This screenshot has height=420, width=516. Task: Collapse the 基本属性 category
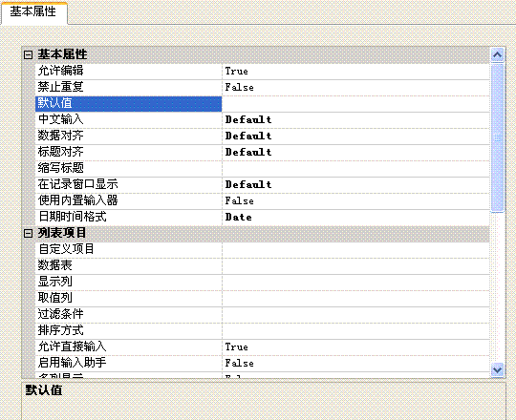29,54
